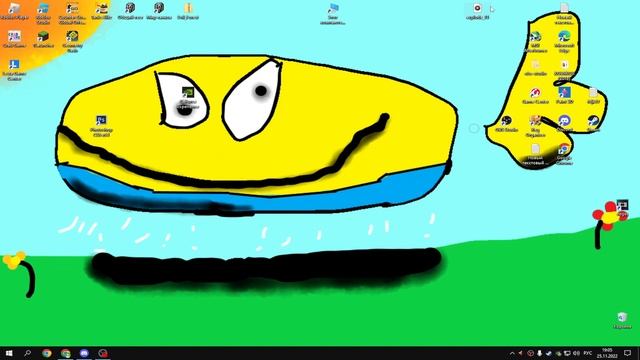Image resolution: width=640 pixels, height=360 pixels.
Task: Open the red-and-white Game Center shortcut
Action: [536, 96]
